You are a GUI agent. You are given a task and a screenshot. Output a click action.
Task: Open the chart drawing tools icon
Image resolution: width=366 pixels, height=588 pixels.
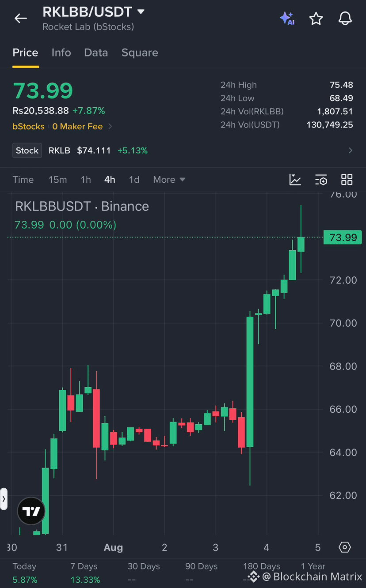pyautogui.click(x=295, y=180)
